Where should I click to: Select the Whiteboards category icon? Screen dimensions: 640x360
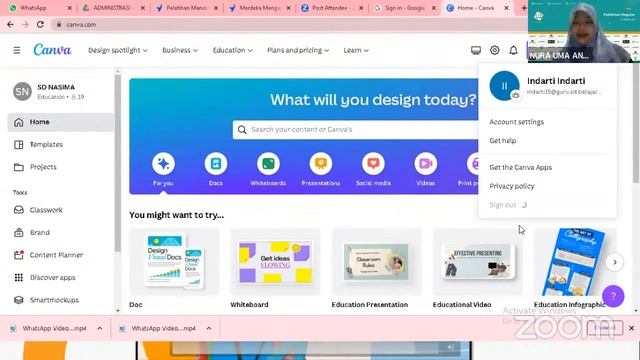268,164
